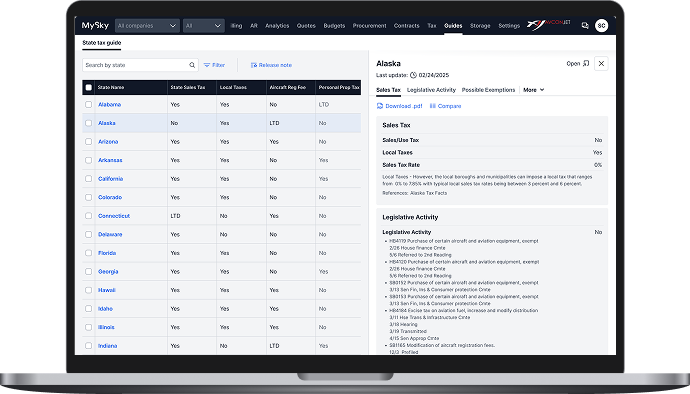The width and height of the screenshot is (690, 394).
Task: Click the MySky logo
Action: click(x=95, y=26)
